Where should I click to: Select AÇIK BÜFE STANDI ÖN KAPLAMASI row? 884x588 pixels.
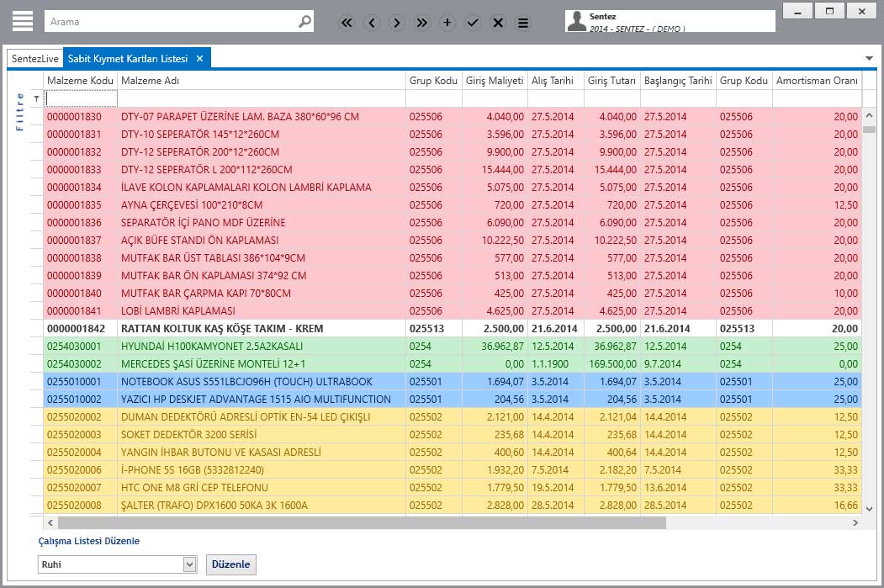(x=453, y=240)
